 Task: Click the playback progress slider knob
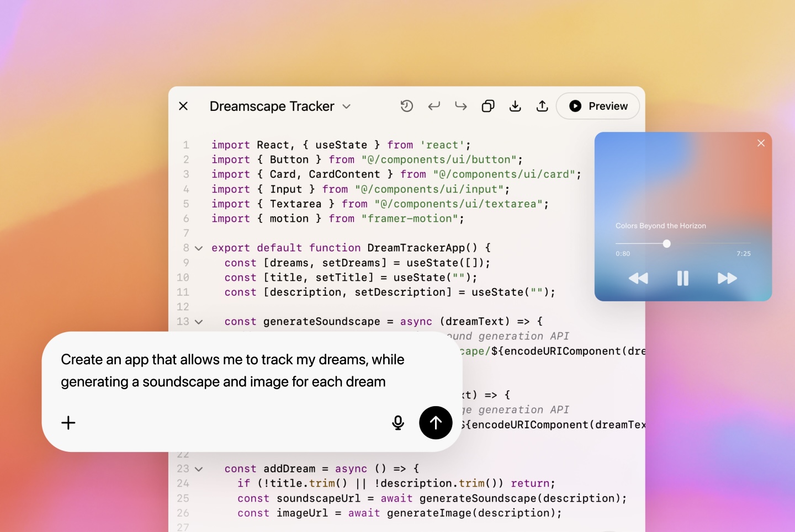pyautogui.click(x=666, y=243)
